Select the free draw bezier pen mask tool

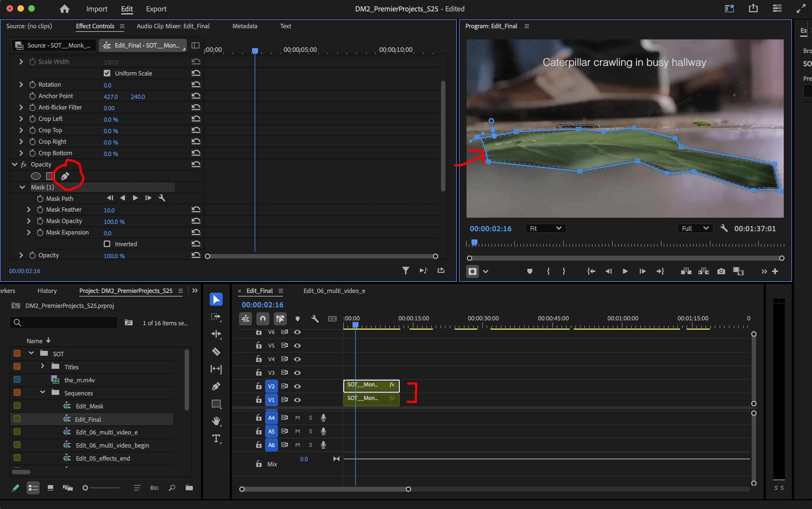65,176
